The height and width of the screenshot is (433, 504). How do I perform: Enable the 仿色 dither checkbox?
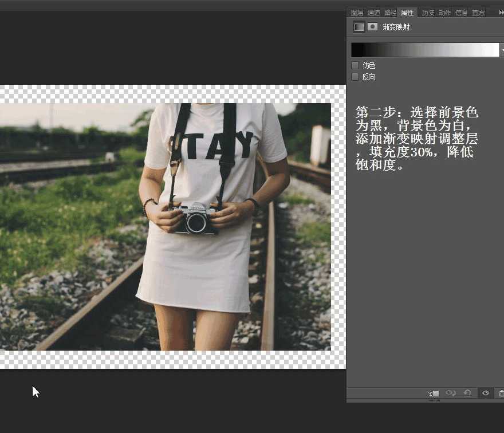coord(355,65)
